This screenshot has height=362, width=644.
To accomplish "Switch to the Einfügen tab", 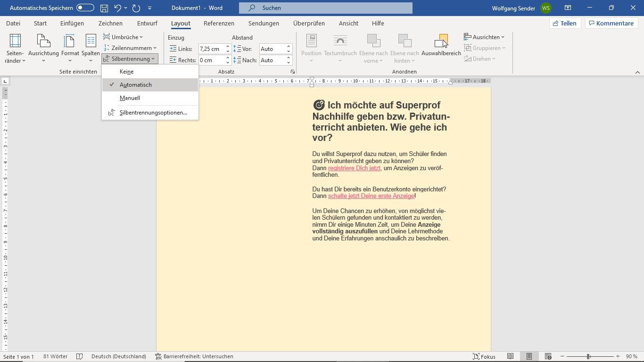I will coord(72,23).
